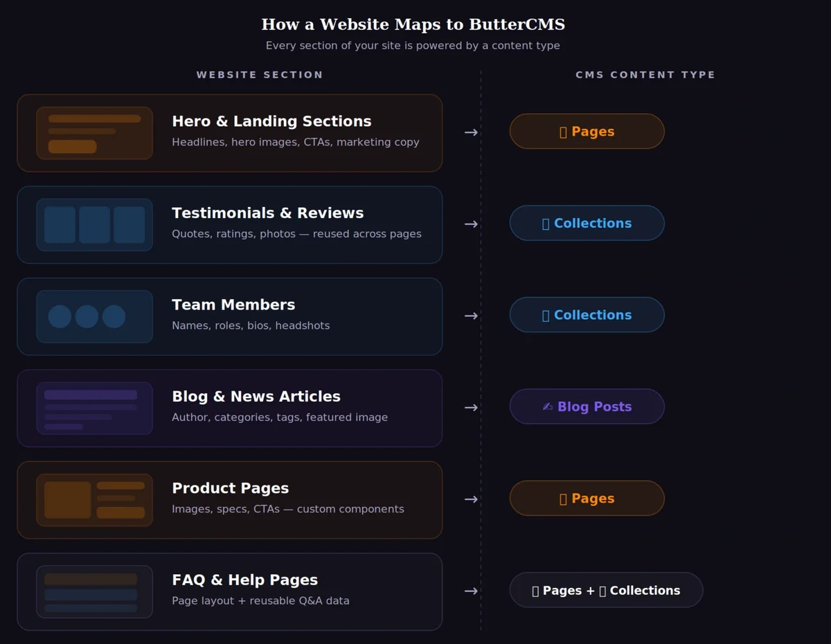This screenshot has height=644, width=831.
Task: Click the arrow beside the Blog & News Articles card
Action: click(x=471, y=407)
